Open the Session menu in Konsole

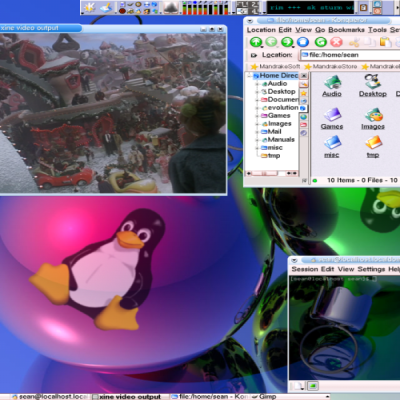pyautogui.click(x=305, y=269)
